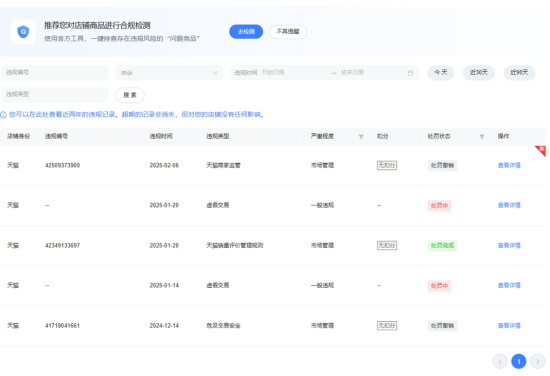Click the 搜索 button

click(130, 95)
